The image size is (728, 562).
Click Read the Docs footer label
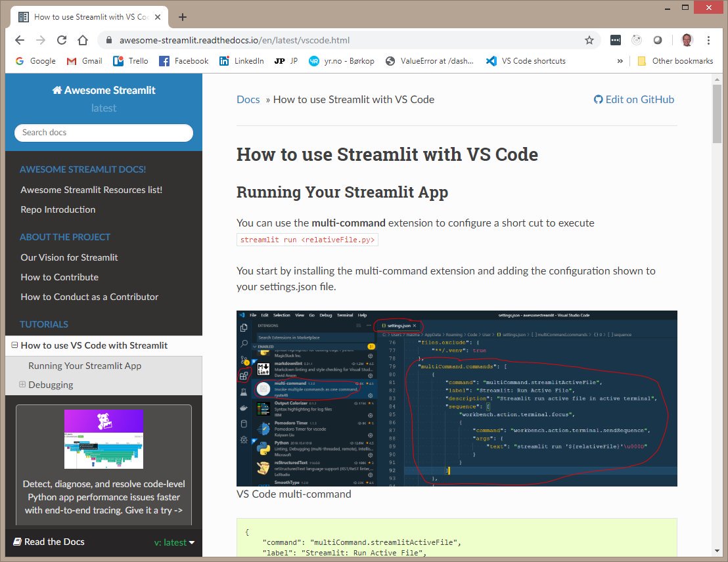click(49, 542)
